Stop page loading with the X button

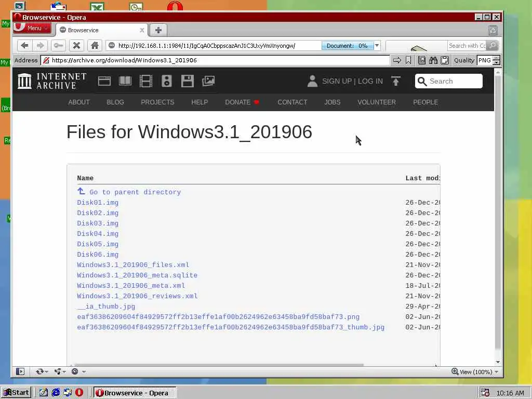point(77,46)
